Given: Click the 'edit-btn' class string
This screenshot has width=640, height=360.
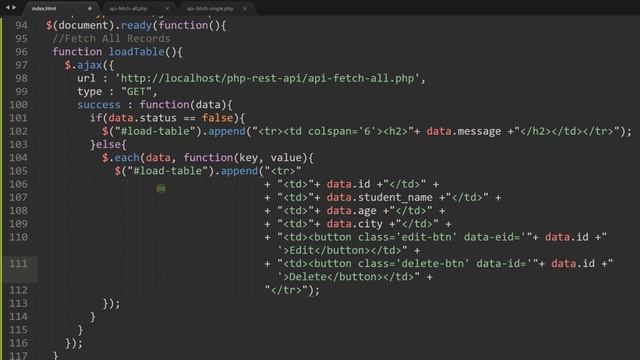Looking at the screenshot, I should pyautogui.click(x=427, y=237).
